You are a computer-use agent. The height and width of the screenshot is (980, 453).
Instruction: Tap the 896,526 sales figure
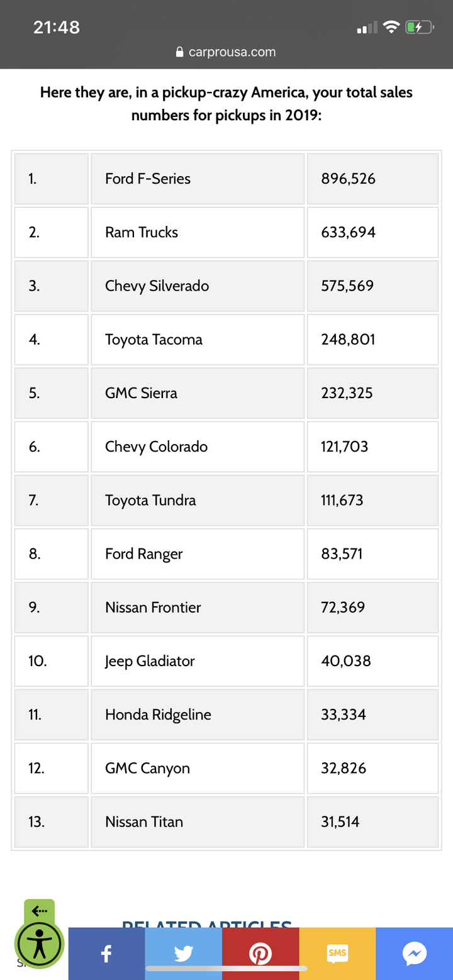click(348, 179)
